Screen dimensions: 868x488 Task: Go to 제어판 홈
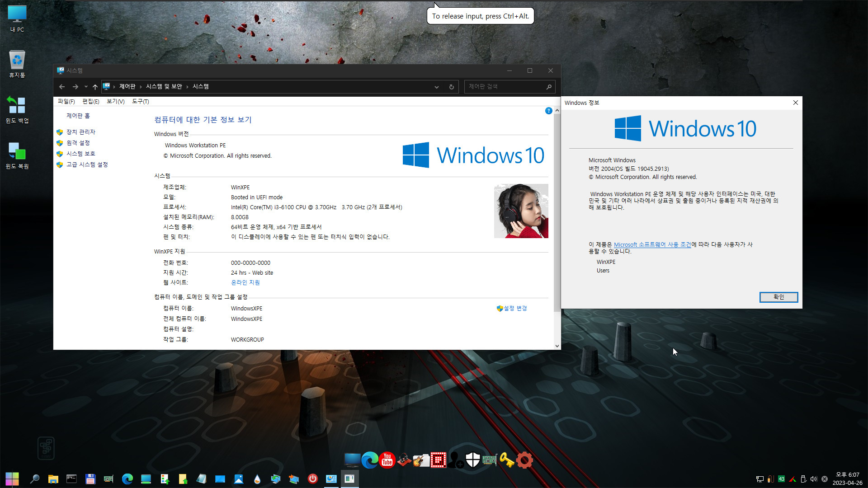(78, 116)
